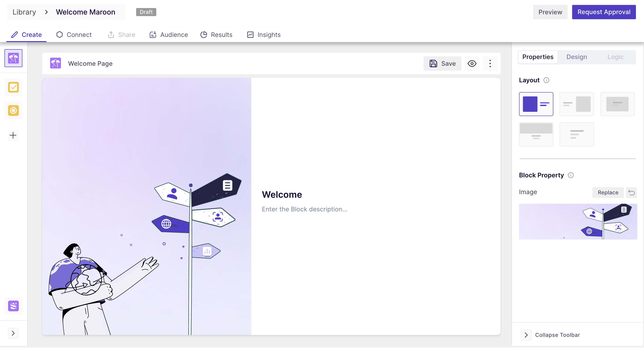This screenshot has width=644, height=348.
Task: Open the thank-you party block in sidebar
Action: point(13,306)
